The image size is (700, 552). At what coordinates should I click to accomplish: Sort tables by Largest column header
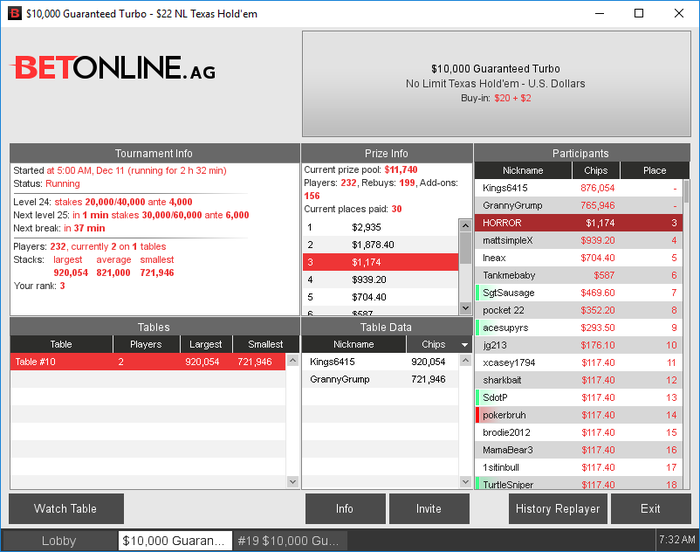[x=206, y=344]
